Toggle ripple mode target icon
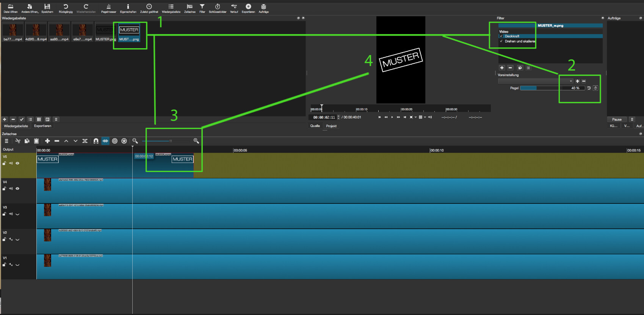The image size is (644, 315). (115, 141)
